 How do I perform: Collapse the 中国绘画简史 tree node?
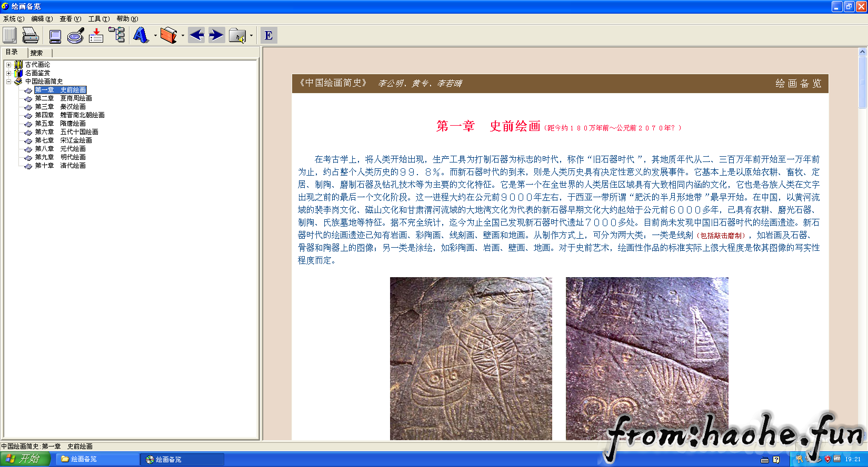[x=8, y=82]
